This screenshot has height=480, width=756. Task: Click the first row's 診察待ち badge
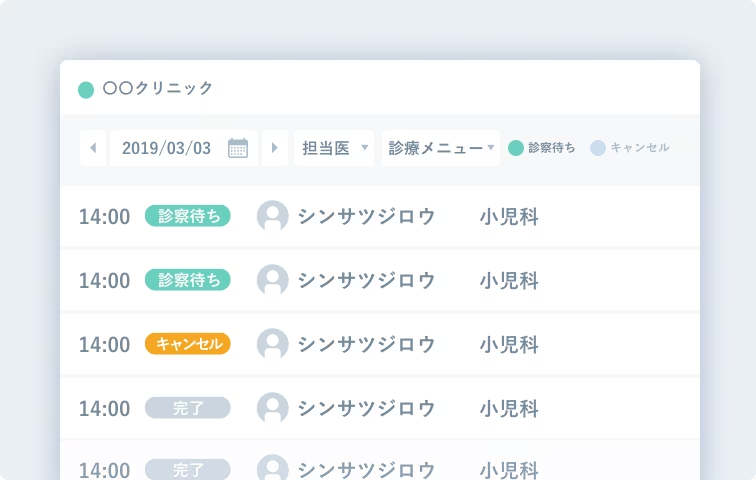click(188, 215)
